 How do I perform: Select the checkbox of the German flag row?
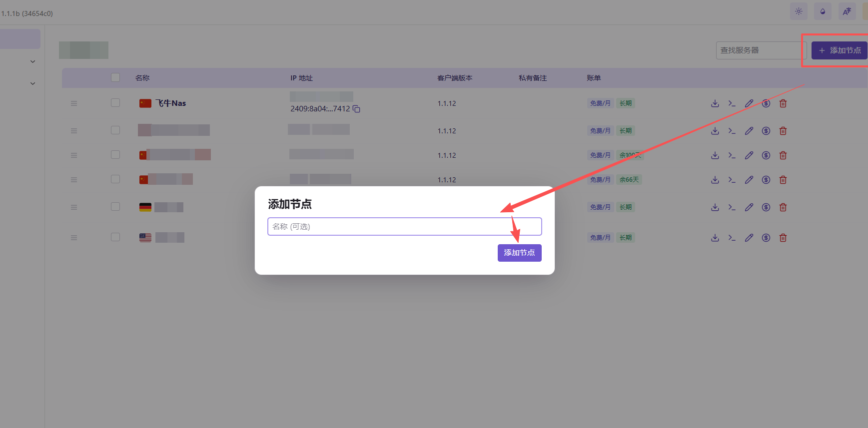[115, 207]
